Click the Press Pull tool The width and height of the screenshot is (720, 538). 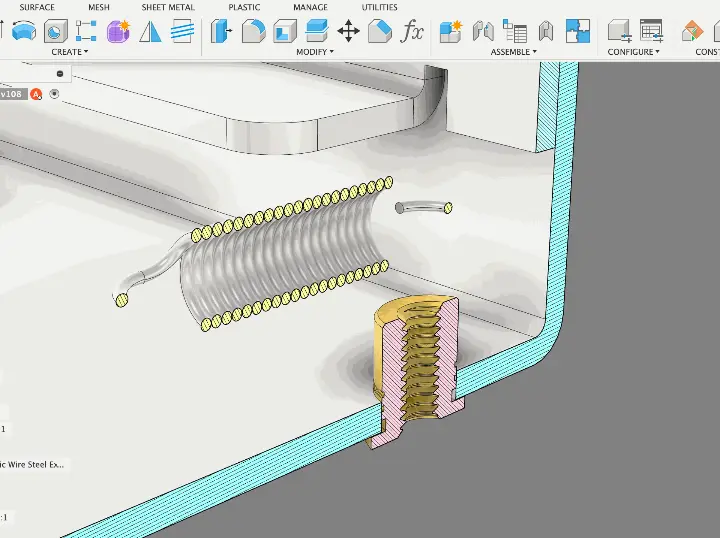click(x=221, y=32)
